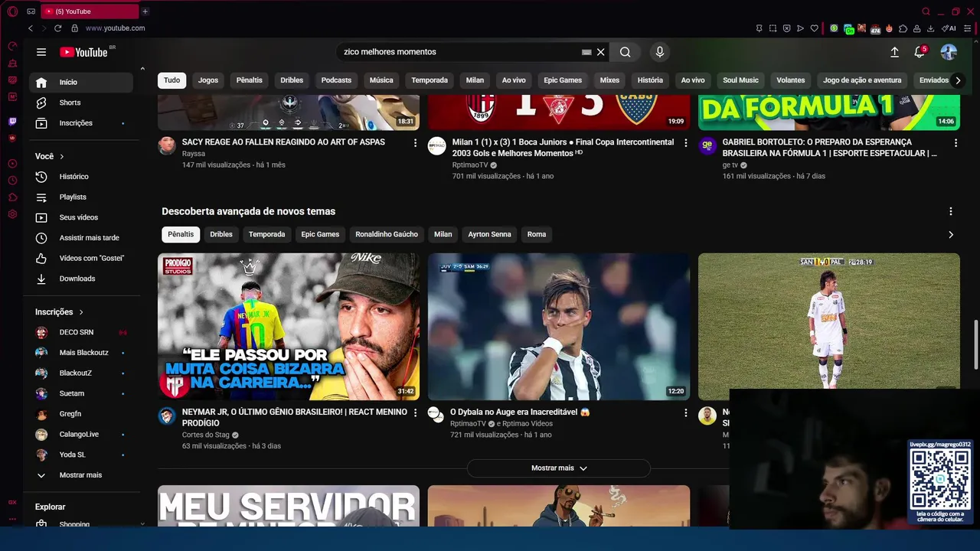Viewport: 980px width, 551px height.
Task: Open Mais Blackoutz channel
Action: [81, 353]
